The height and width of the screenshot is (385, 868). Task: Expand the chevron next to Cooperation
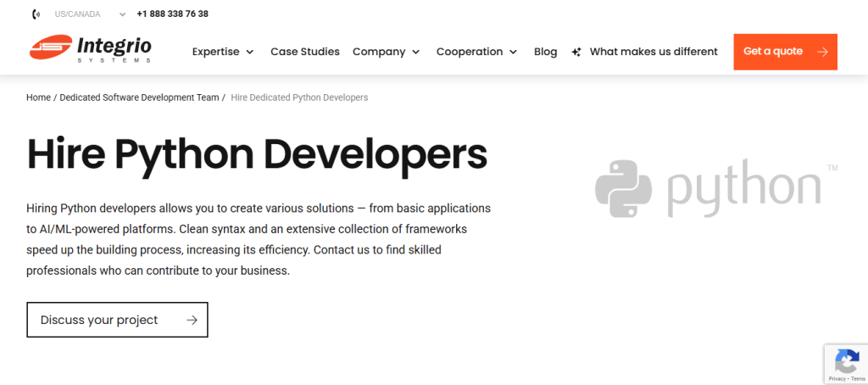513,53
